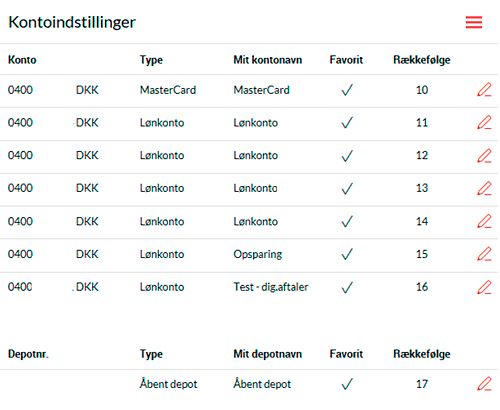Click edit pencil for order 11 Lønkonto
This screenshot has width=500, height=410.
coord(484,122)
